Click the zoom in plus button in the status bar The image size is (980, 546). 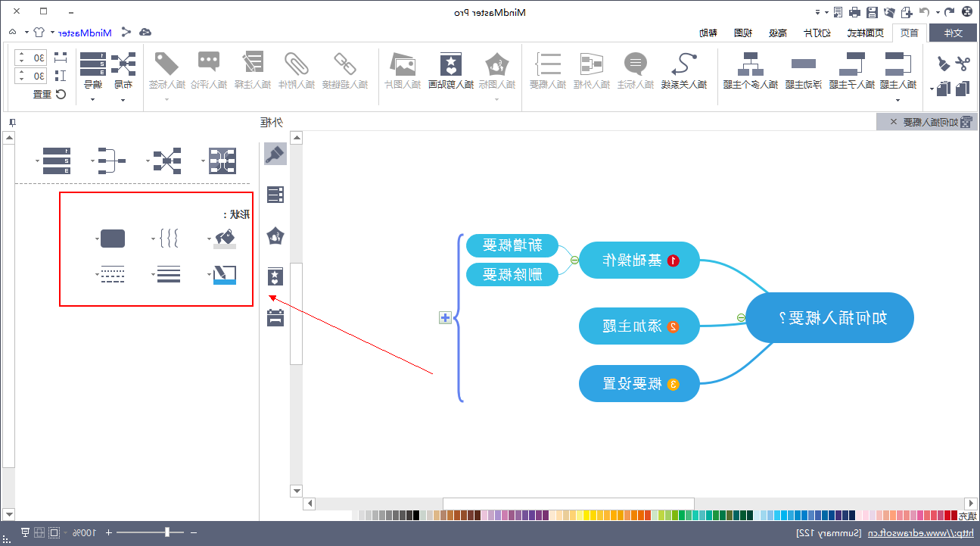pos(108,533)
